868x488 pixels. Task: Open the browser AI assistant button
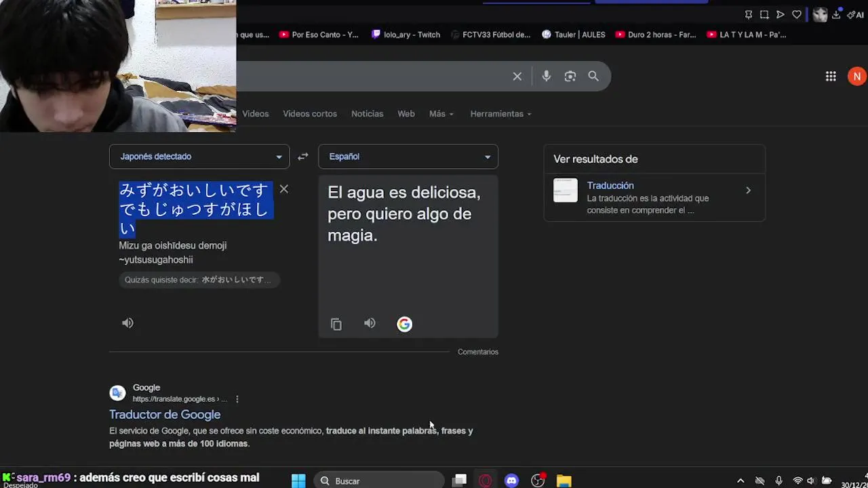856,15
